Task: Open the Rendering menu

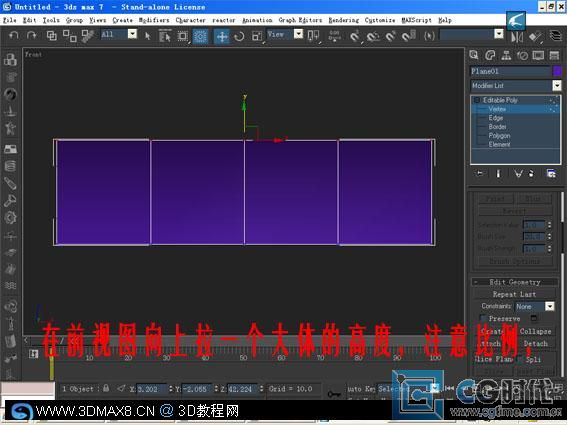Action: click(344, 20)
